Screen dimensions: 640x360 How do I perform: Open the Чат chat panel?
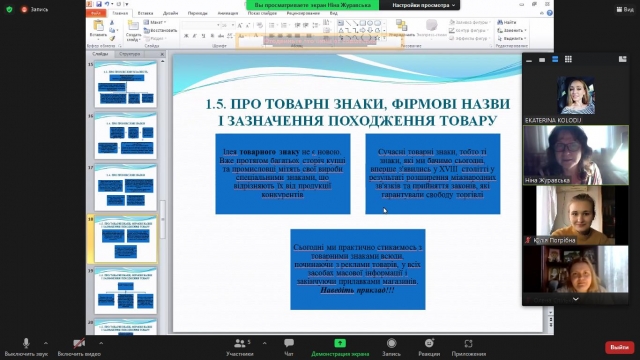[289, 347]
